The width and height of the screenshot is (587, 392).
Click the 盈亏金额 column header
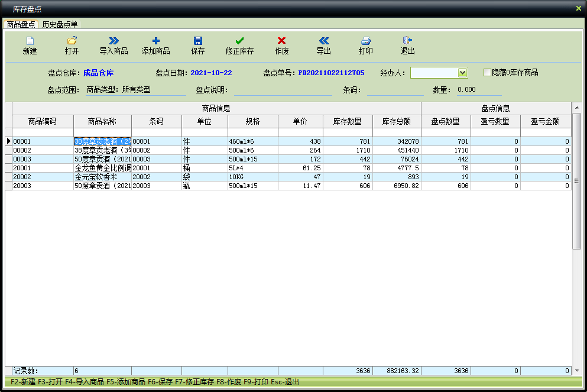point(546,121)
